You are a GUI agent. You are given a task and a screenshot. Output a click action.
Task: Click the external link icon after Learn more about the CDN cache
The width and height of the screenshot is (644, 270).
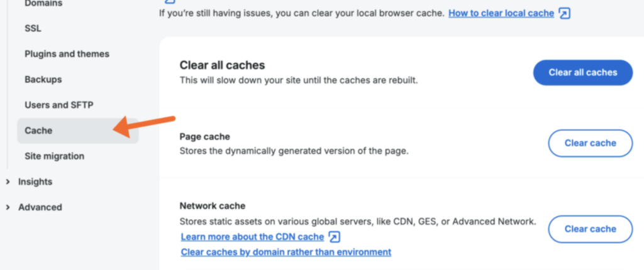point(335,237)
